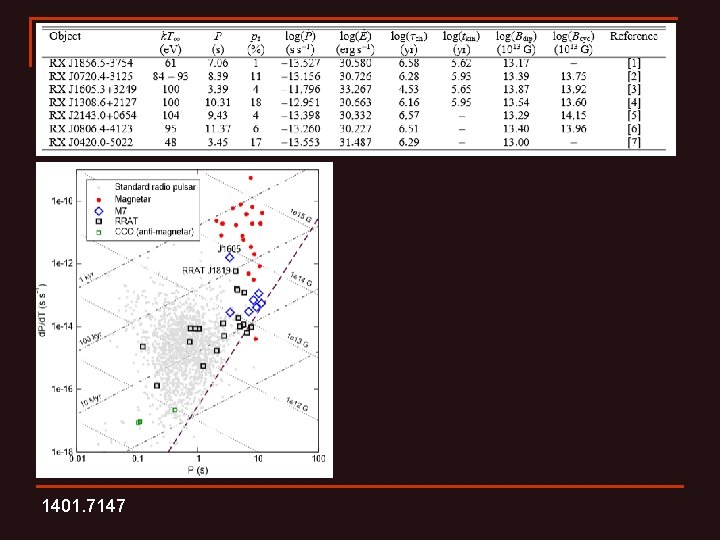Click the Standard radio pulsar legend entry
Viewport: 720px width, 540px height.
pos(155,187)
